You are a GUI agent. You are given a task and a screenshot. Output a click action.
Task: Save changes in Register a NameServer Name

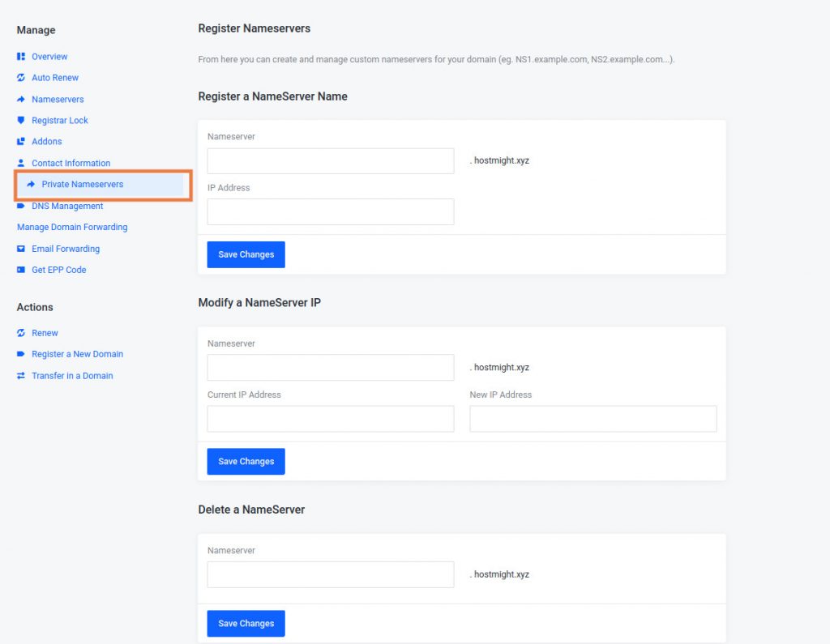pos(246,254)
